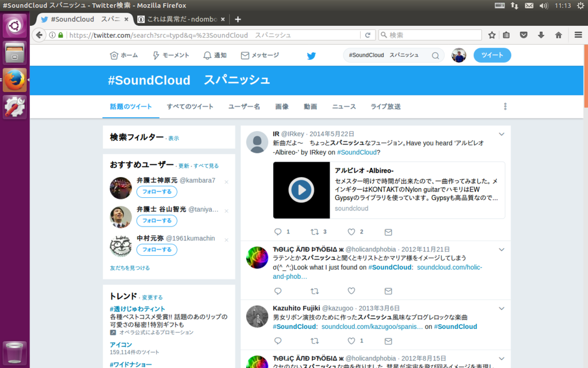The height and width of the screenshot is (368, 588).
Task: Retweet holicandphobia 2012年11月21日 tweet
Action: [315, 290]
